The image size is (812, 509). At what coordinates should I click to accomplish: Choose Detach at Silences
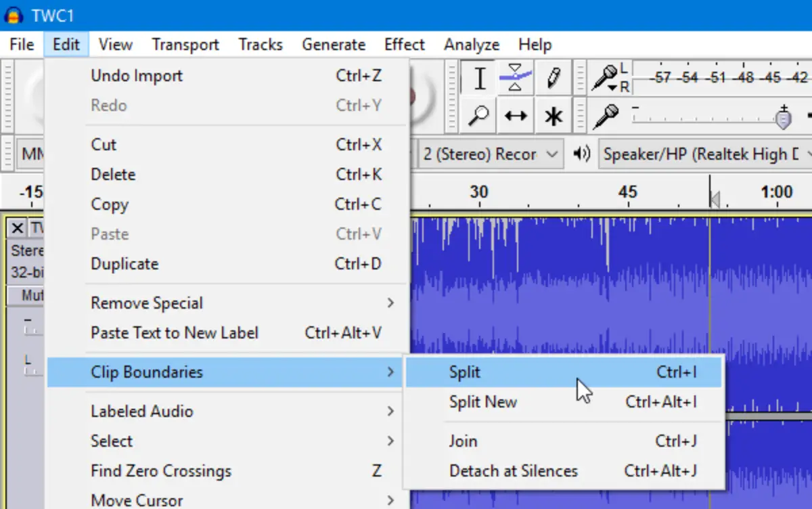[564, 470]
